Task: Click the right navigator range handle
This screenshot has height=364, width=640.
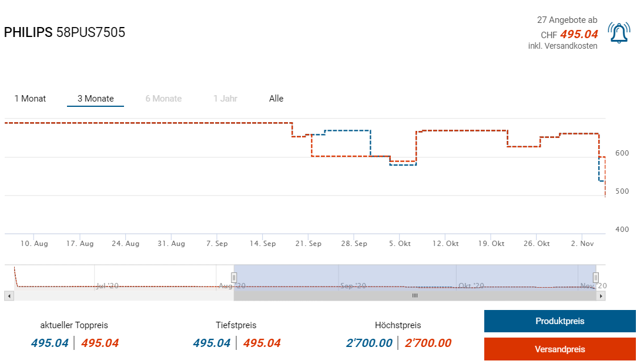Action: click(595, 277)
